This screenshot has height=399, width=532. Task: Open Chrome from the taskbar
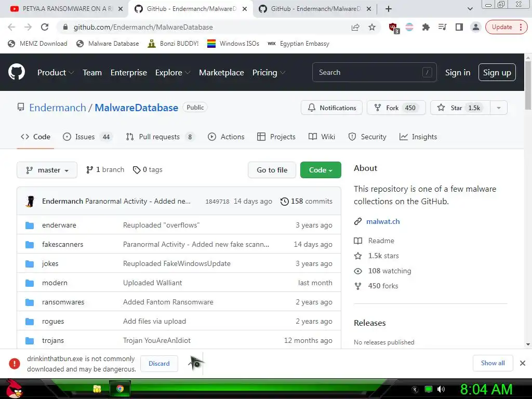point(120,389)
